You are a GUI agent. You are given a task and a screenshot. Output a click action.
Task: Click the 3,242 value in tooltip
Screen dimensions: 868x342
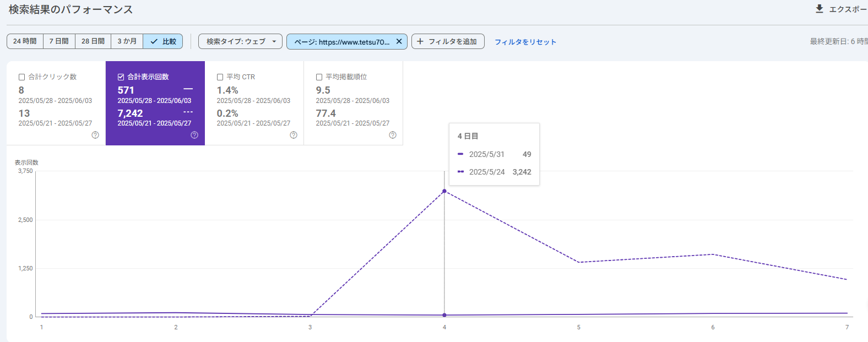pos(522,172)
